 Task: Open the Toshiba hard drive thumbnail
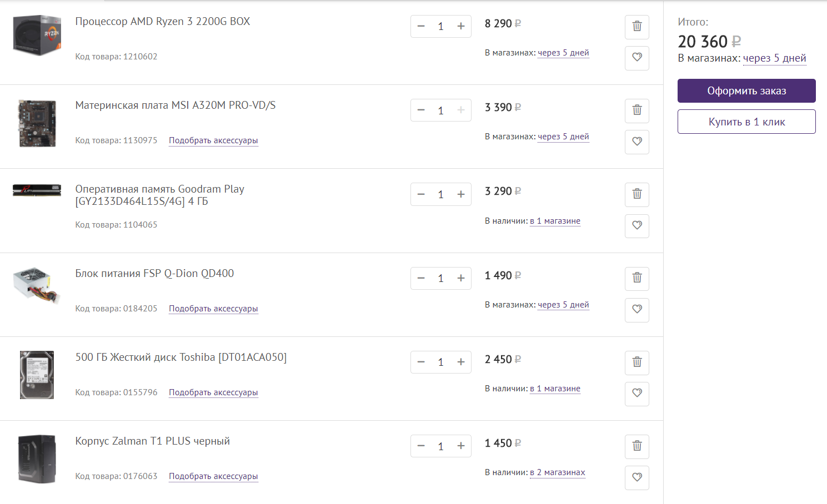37,375
